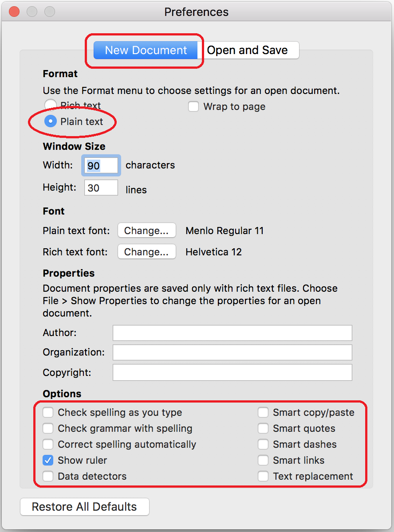Enable Wrap to page
Image resolution: width=394 pixels, height=532 pixels.
point(193,106)
